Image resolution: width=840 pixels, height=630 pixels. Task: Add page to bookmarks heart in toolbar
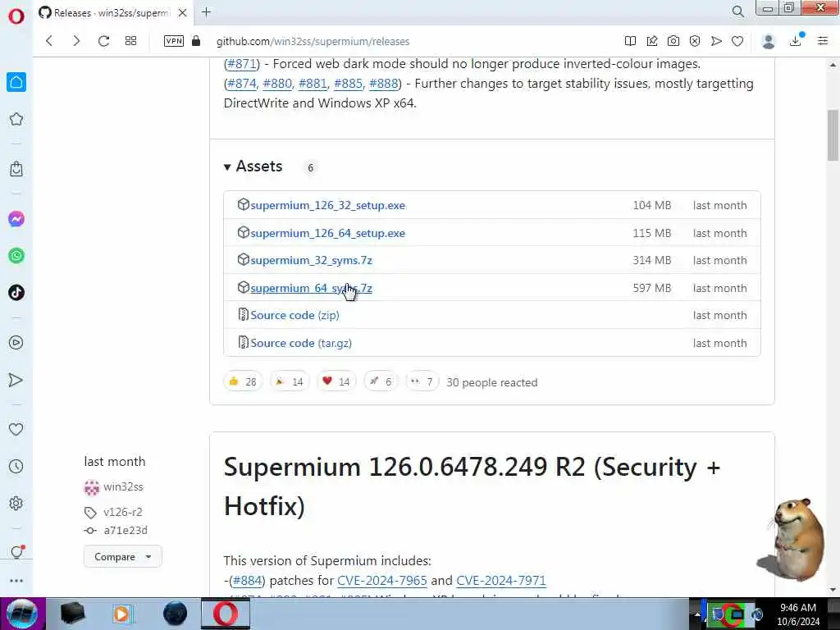(x=737, y=41)
